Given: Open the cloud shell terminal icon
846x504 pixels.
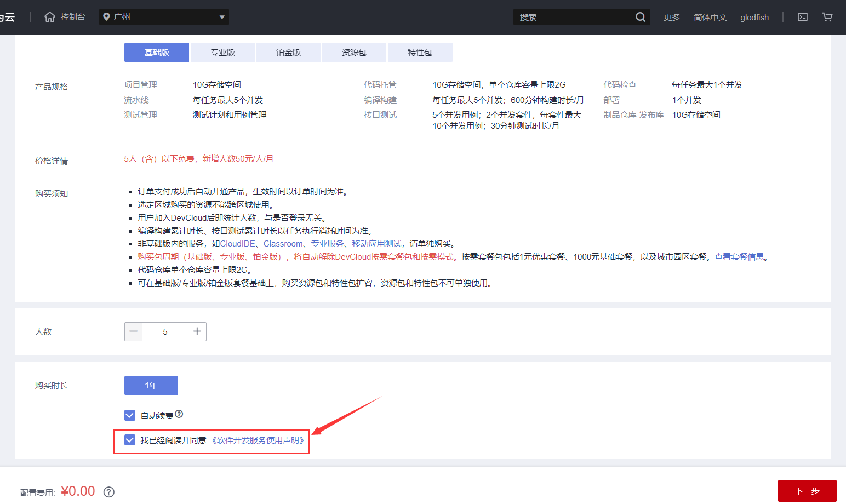Looking at the screenshot, I should tap(803, 17).
